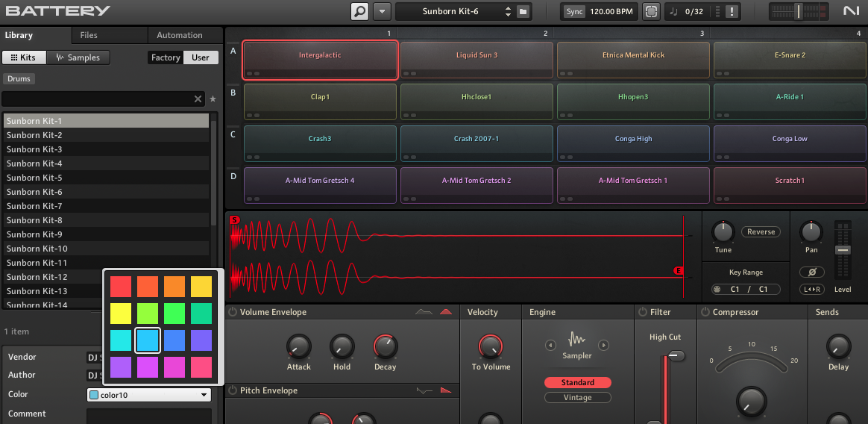Toggle Volume Envelope power button
This screenshot has height=424, width=868.
pos(233,312)
